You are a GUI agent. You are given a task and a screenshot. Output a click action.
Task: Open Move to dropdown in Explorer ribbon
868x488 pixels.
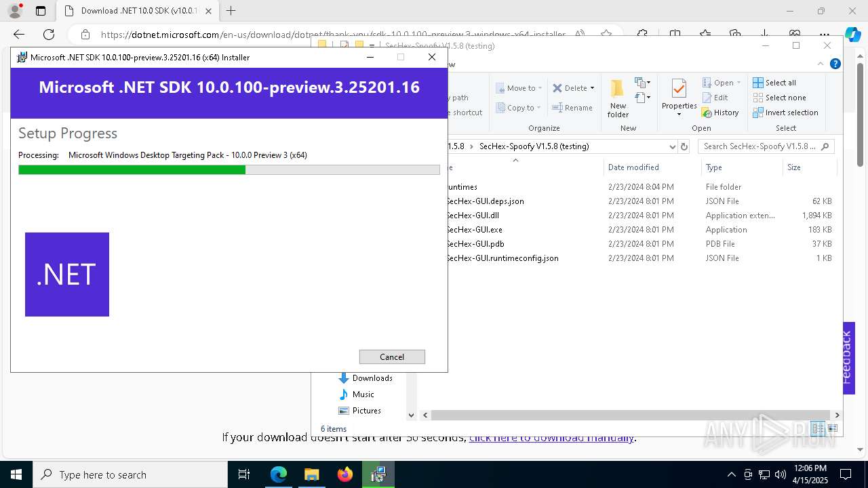point(519,88)
